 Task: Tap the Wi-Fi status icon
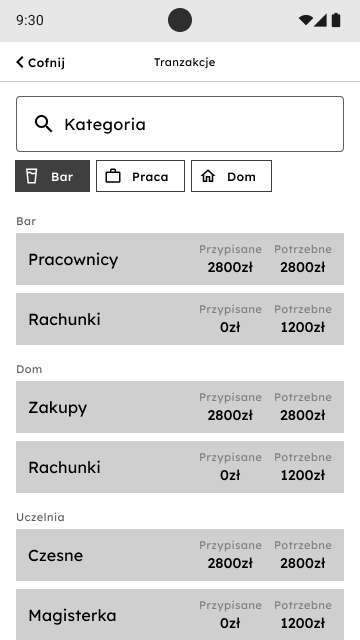pos(305,20)
